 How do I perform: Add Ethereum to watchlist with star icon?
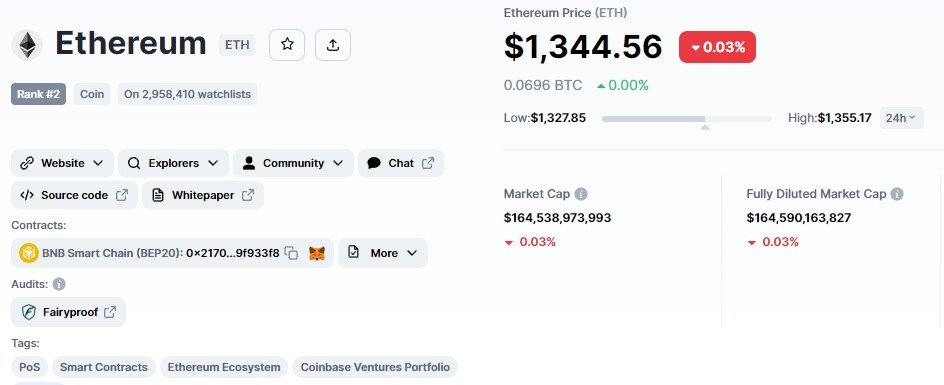[x=287, y=45]
